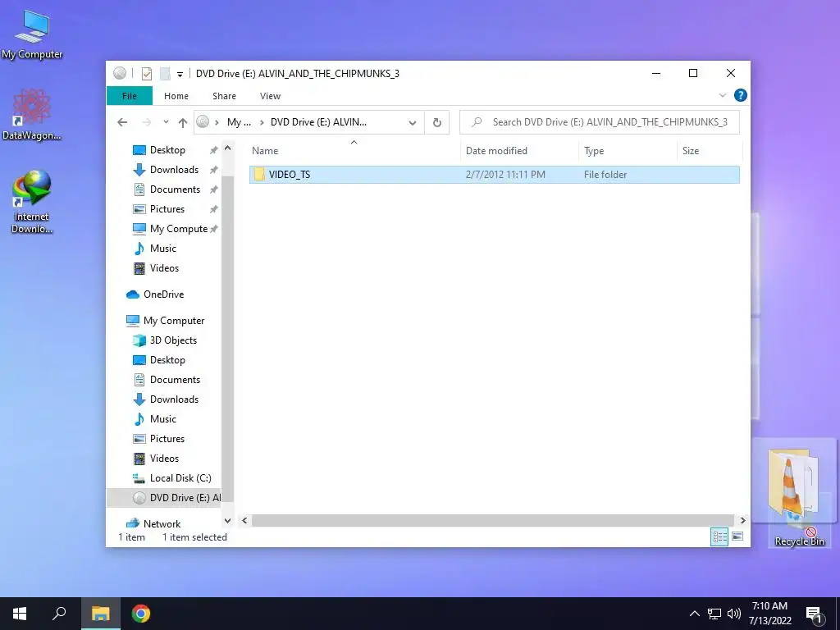This screenshot has width=840, height=630.
Task: Select the Recycle Bin on desktop
Action: (x=799, y=541)
